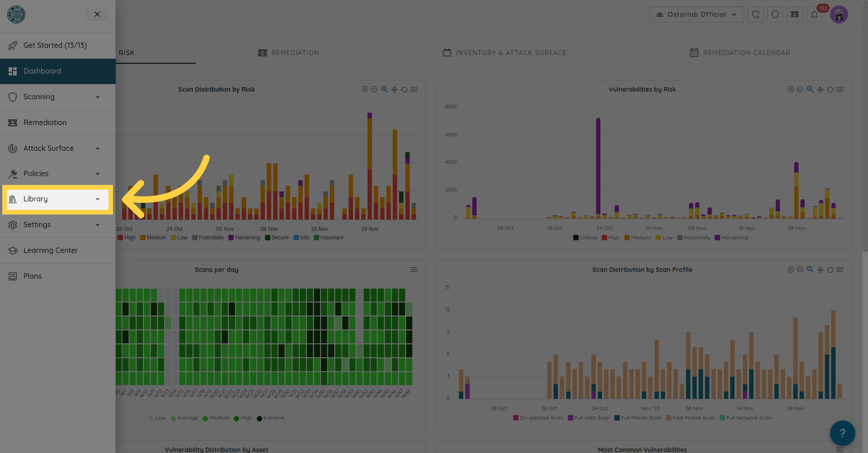This screenshot has height=453, width=868.
Task: Toggle Full Web Scan legend item
Action: 589,418
